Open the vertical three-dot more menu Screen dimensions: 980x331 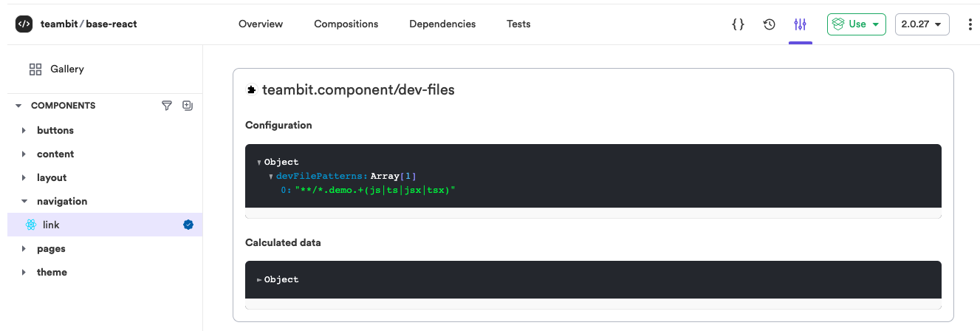pyautogui.click(x=970, y=24)
